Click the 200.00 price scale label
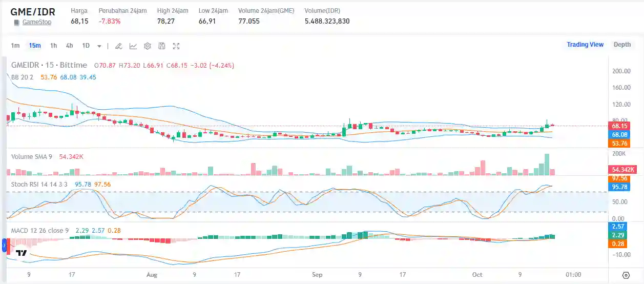 coord(622,71)
